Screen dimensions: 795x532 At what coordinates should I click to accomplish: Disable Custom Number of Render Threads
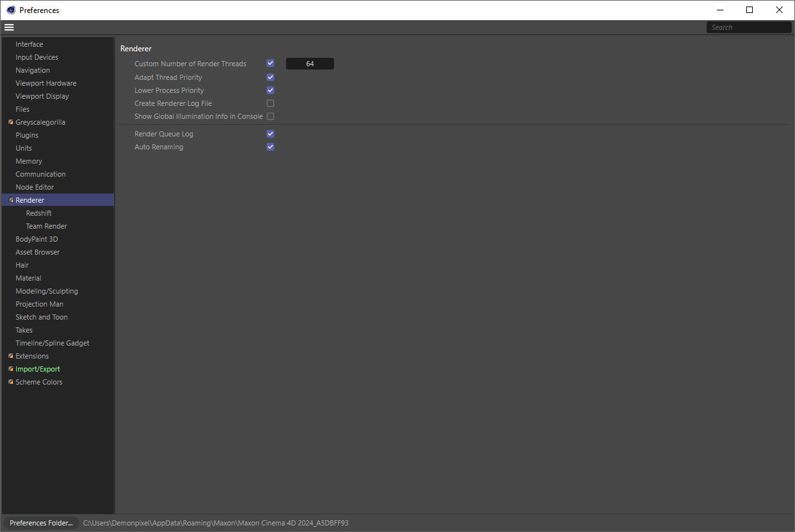(x=270, y=64)
